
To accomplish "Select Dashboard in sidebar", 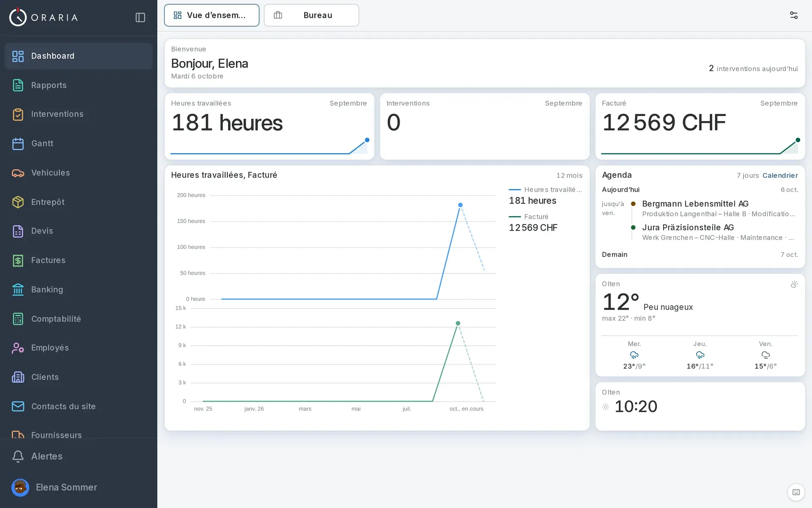I will (x=79, y=56).
